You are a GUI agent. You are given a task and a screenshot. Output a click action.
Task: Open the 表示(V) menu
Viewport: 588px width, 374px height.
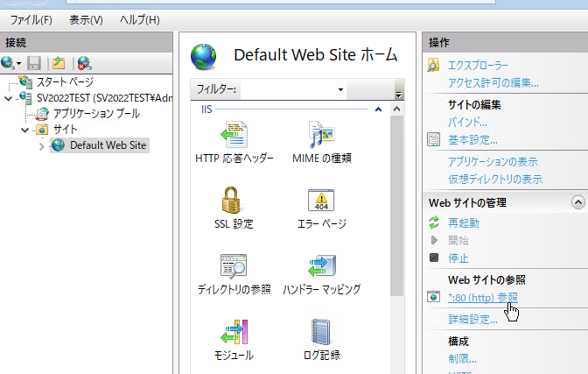click(86, 20)
